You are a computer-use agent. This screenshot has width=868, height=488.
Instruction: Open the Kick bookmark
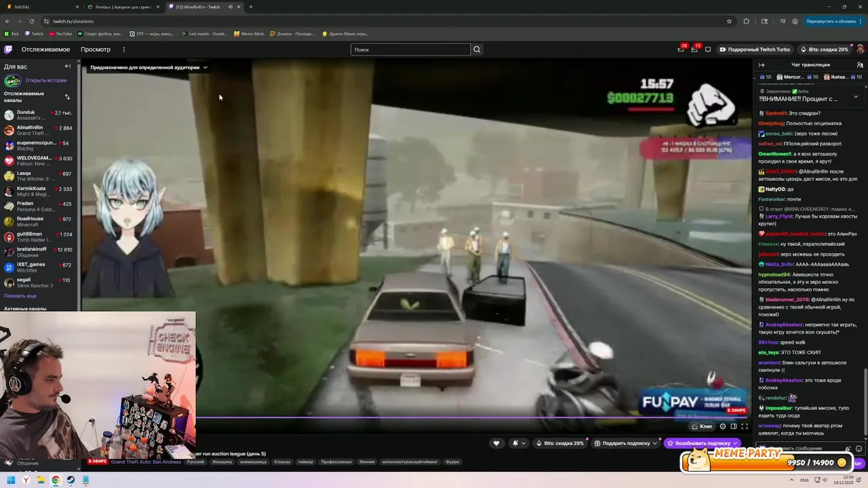[12, 34]
